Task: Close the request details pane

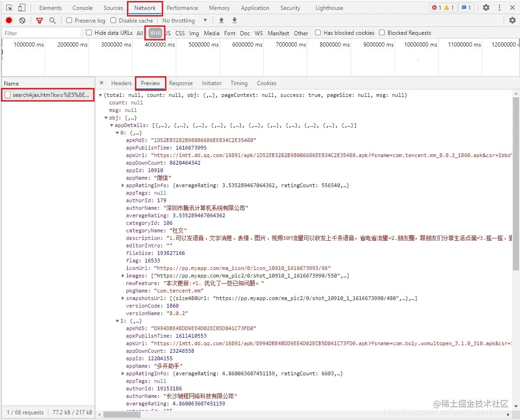Action: pyautogui.click(x=102, y=83)
